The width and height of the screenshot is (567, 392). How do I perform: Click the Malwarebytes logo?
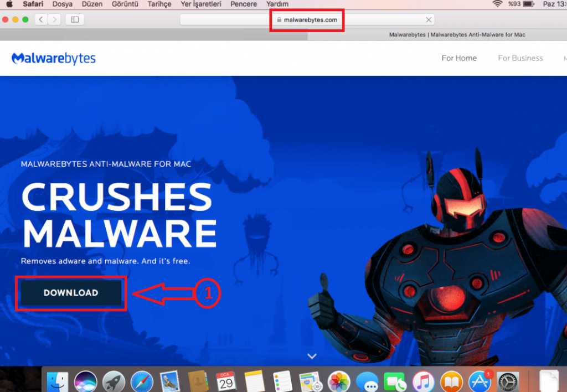pos(53,58)
